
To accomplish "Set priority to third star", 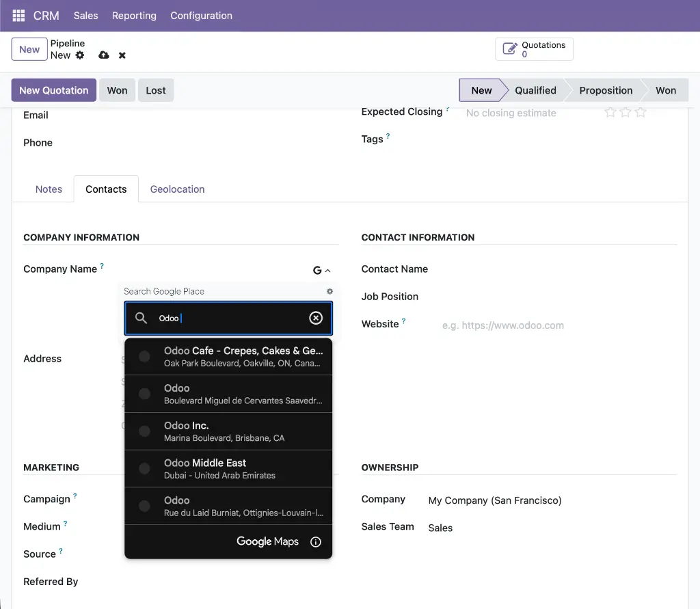I will coord(641,112).
